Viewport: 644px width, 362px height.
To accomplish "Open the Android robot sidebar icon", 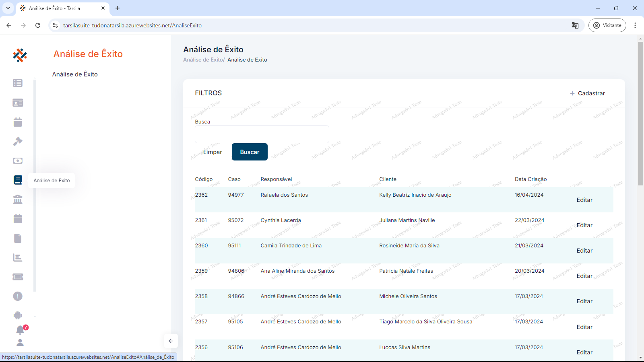I will click(18, 315).
